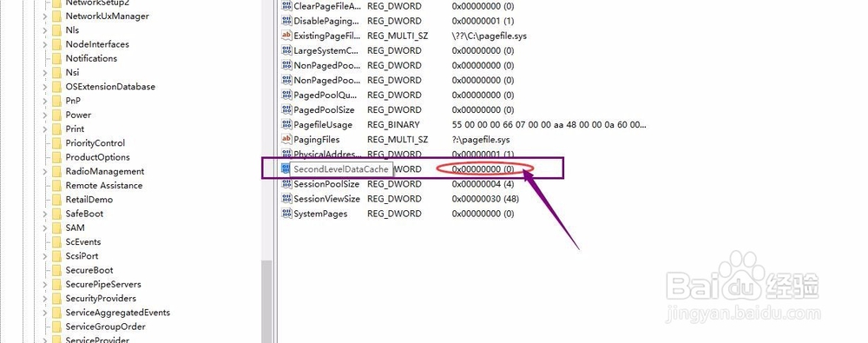Select the PagingFiles value name
This screenshot has height=343, width=868.
317,139
